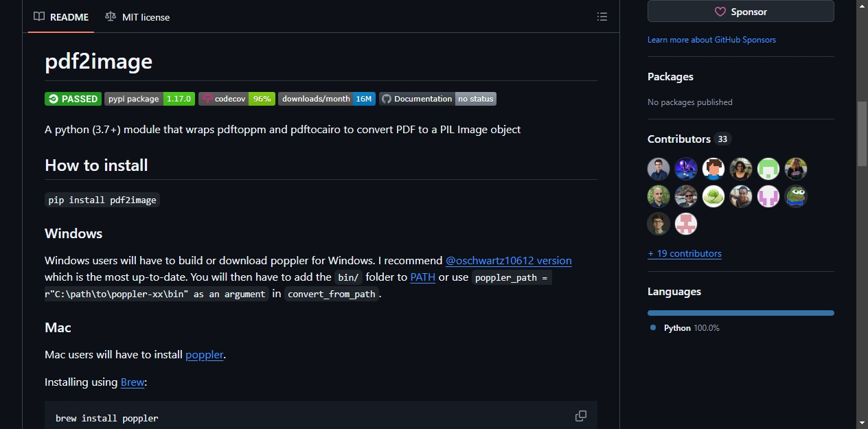The height and width of the screenshot is (429, 868).
Task: Click the Mac section heading
Action: coord(58,328)
